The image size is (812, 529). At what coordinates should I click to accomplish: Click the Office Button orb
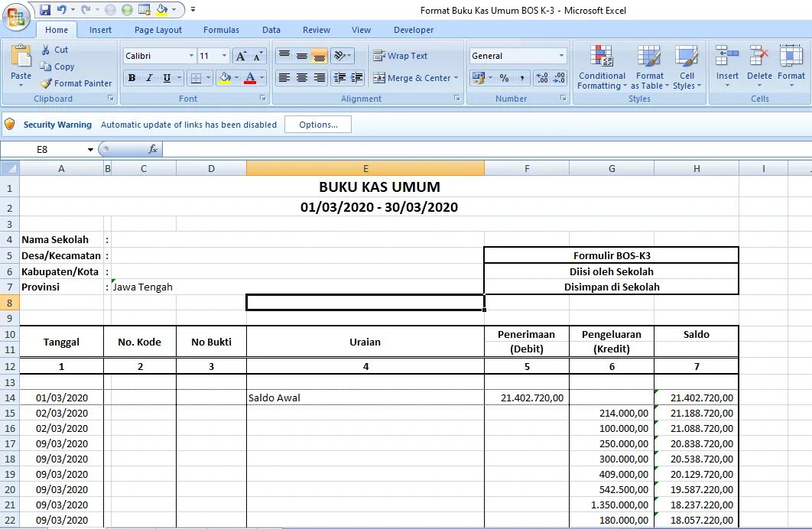[x=16, y=17]
